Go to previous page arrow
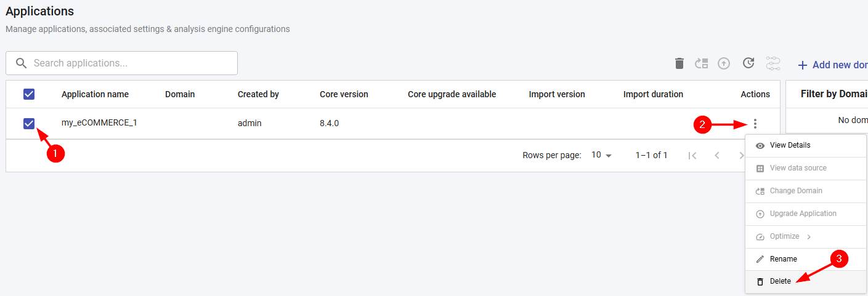The height and width of the screenshot is (296, 868). pos(717,156)
